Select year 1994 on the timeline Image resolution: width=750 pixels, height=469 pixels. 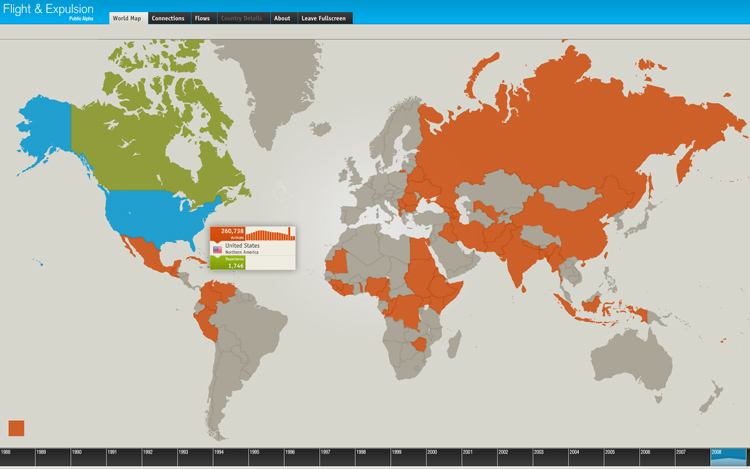[230, 457]
